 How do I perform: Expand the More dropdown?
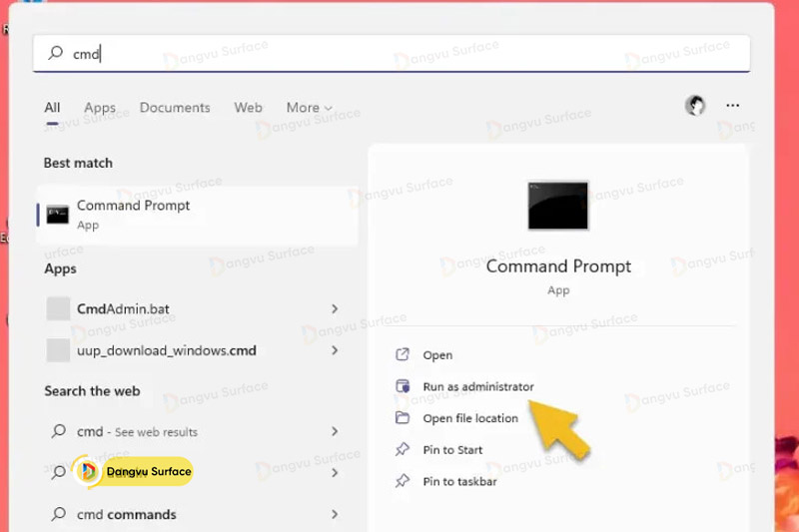click(x=310, y=108)
